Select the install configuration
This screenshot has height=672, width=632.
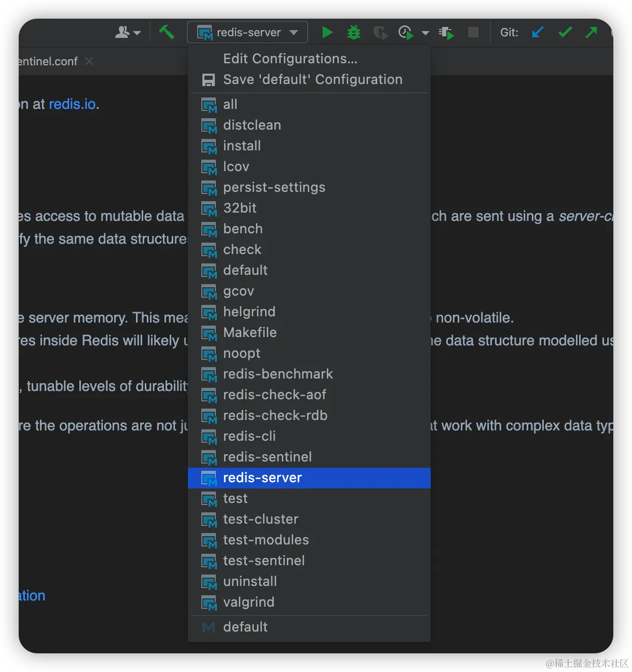309,146
